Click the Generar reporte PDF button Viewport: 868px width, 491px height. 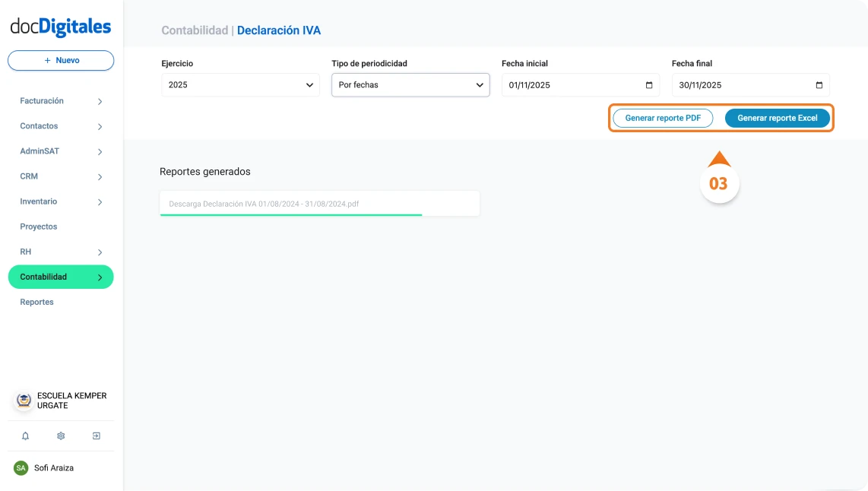[663, 118]
